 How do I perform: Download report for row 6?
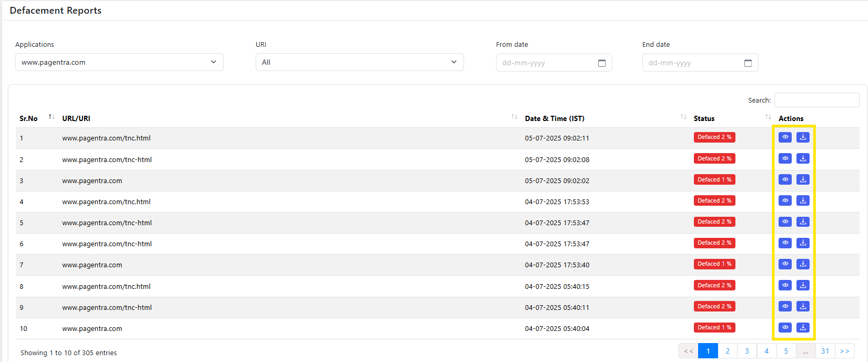(803, 243)
